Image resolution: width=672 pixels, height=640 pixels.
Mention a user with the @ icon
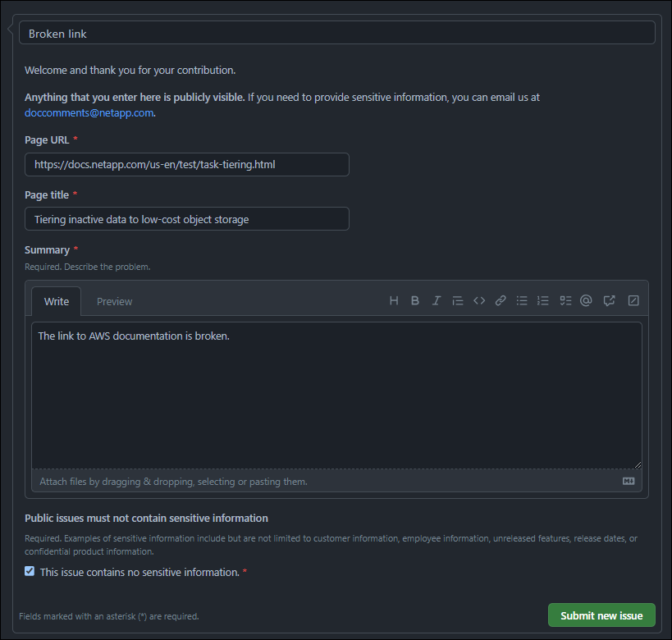[586, 301]
